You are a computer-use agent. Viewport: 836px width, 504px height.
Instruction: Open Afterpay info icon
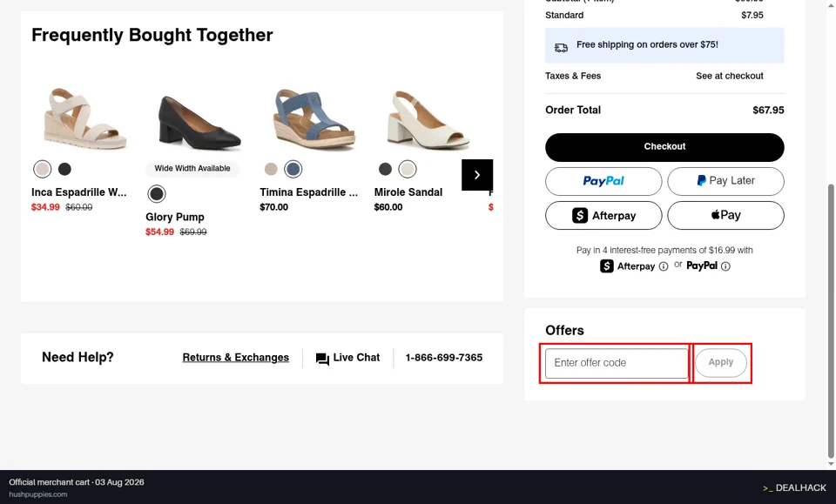(x=664, y=266)
